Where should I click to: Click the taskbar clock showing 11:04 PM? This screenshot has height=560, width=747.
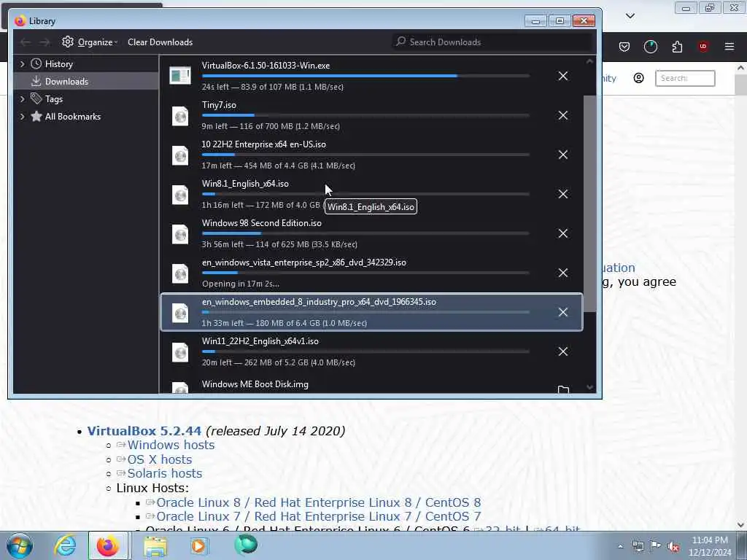[x=710, y=546]
